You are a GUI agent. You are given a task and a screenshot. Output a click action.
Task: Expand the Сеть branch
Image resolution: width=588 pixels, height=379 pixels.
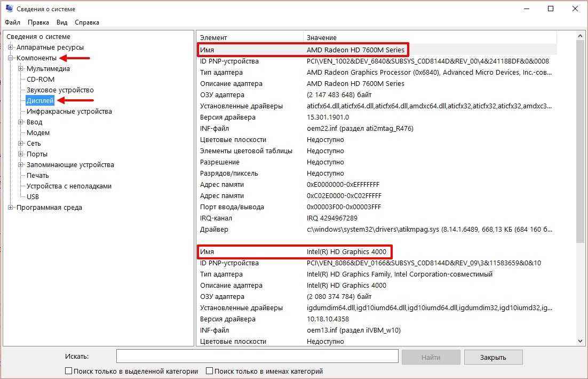(x=21, y=144)
